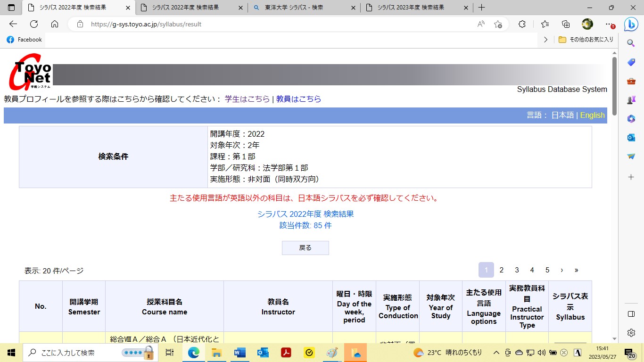Go to results page 3
The width and height of the screenshot is (644, 362).
pyautogui.click(x=517, y=270)
